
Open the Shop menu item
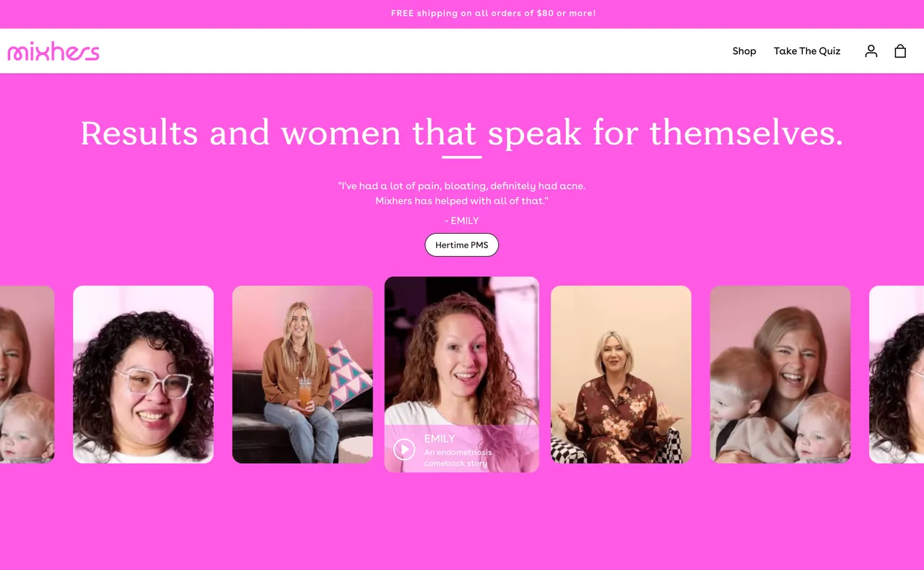pyautogui.click(x=744, y=51)
